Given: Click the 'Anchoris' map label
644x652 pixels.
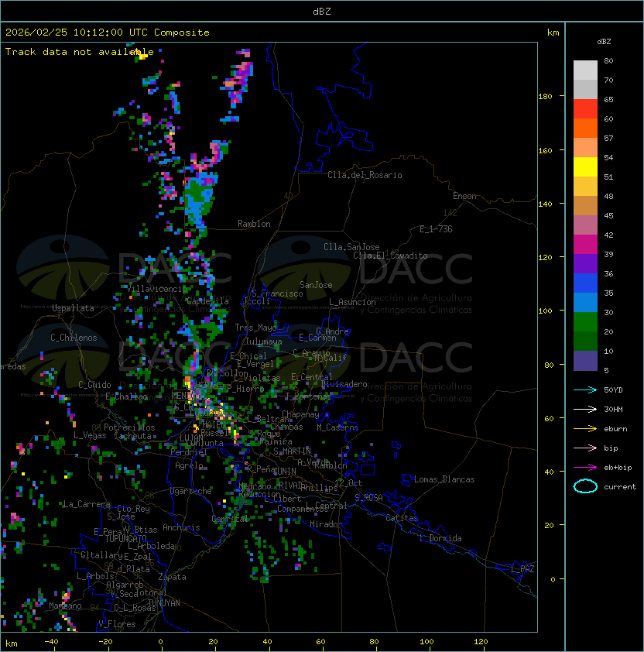Looking at the screenshot, I should [181, 527].
